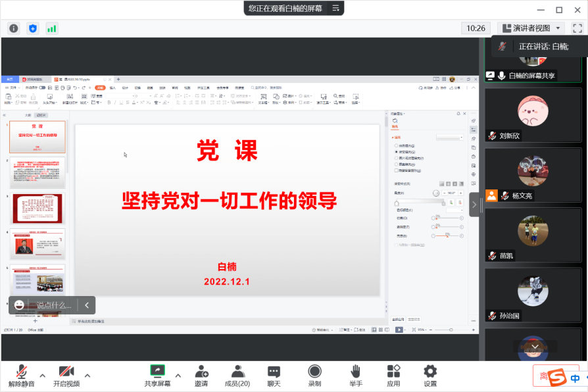
Task: Open meeting Settings (设置)
Action: click(x=430, y=376)
